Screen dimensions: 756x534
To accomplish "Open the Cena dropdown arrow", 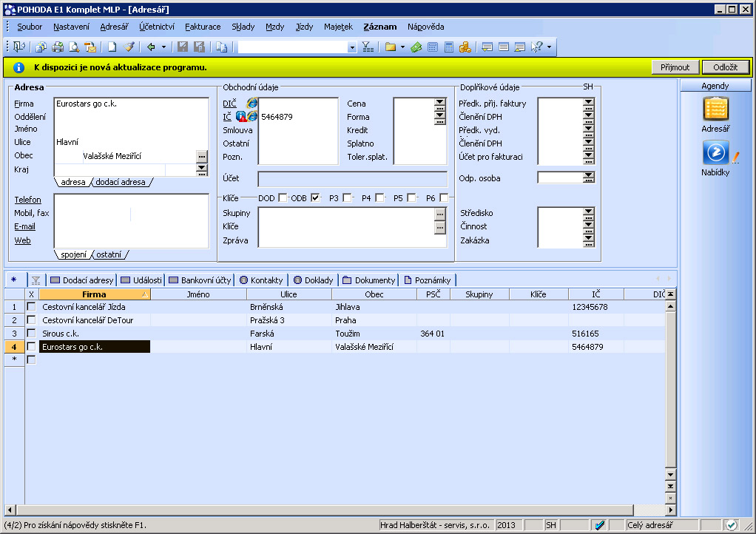I will (439, 103).
